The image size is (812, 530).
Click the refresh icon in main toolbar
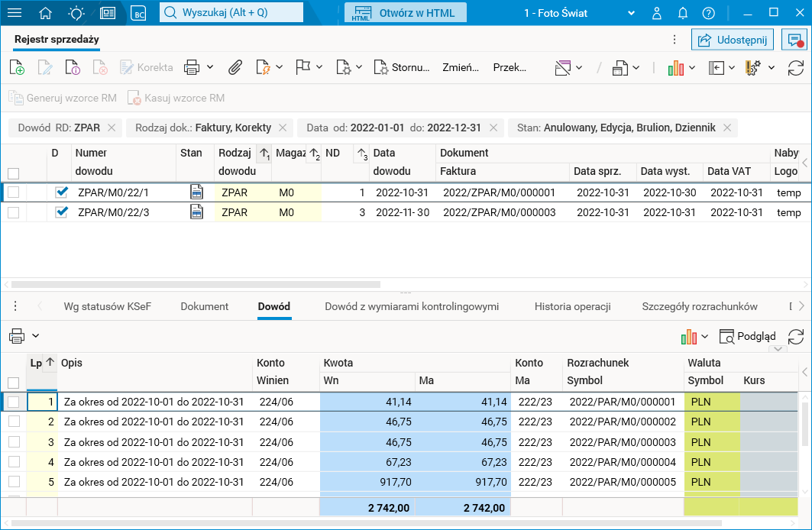tap(796, 68)
